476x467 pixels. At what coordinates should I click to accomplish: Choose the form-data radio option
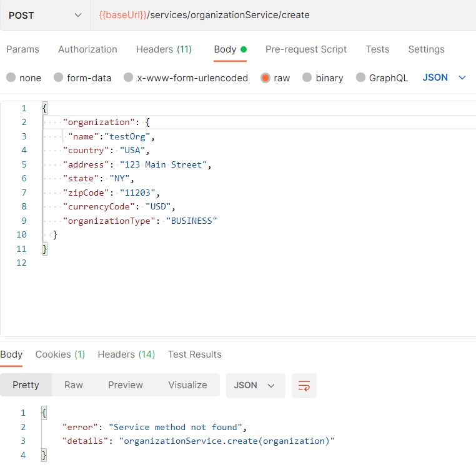59,78
